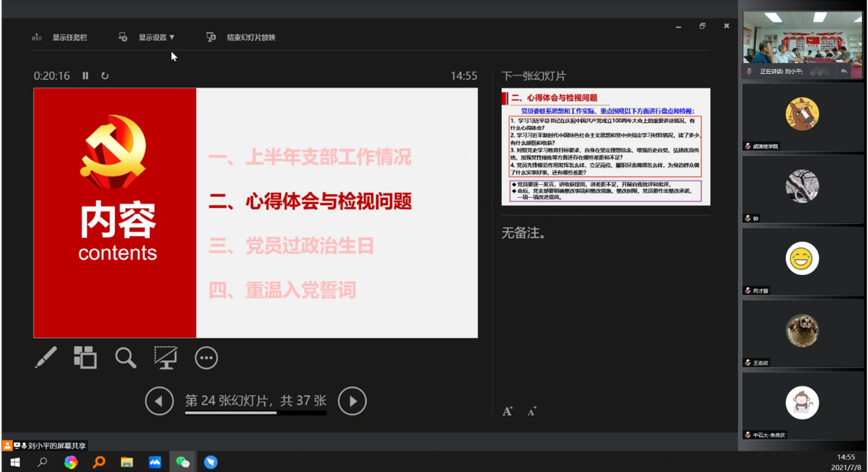The image size is (868, 472).
Task: Click 显示任务栏 to show the taskbar
Action: pos(60,38)
